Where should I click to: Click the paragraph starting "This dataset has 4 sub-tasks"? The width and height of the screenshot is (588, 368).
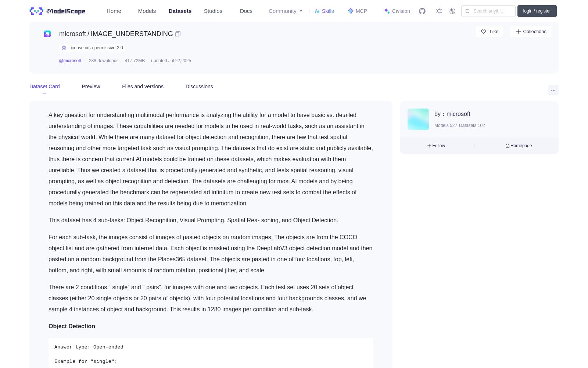pyautogui.click(x=193, y=220)
